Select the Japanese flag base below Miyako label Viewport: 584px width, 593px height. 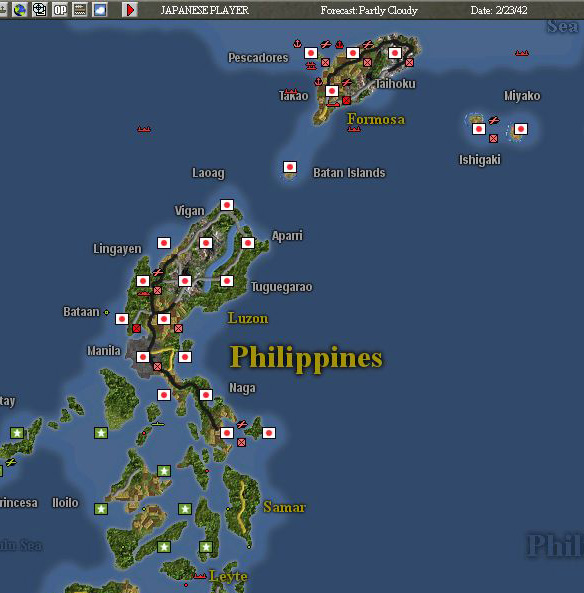tap(521, 129)
